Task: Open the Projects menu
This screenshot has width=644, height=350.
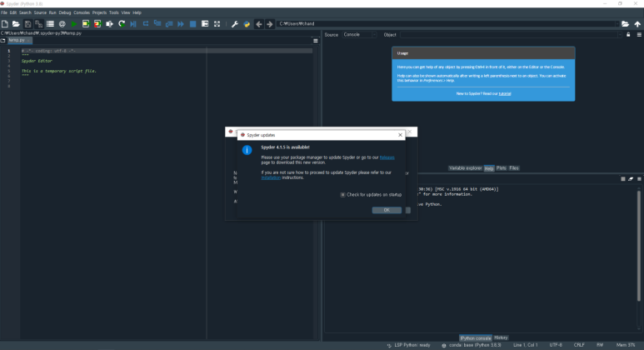Action: coord(99,12)
